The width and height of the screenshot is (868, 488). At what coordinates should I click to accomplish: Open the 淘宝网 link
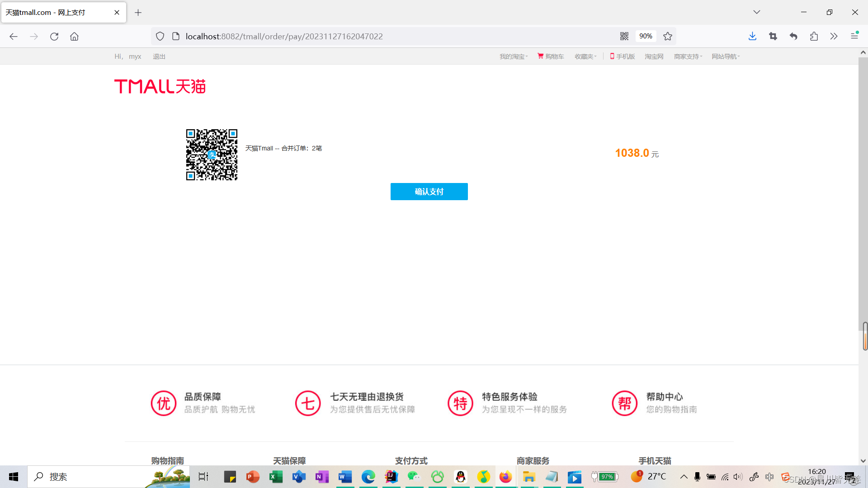(x=654, y=56)
